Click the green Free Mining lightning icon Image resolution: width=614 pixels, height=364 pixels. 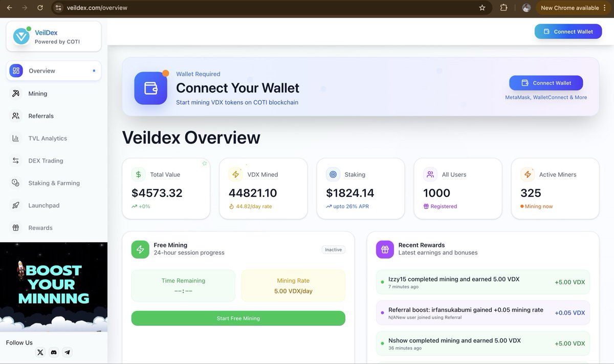140,249
